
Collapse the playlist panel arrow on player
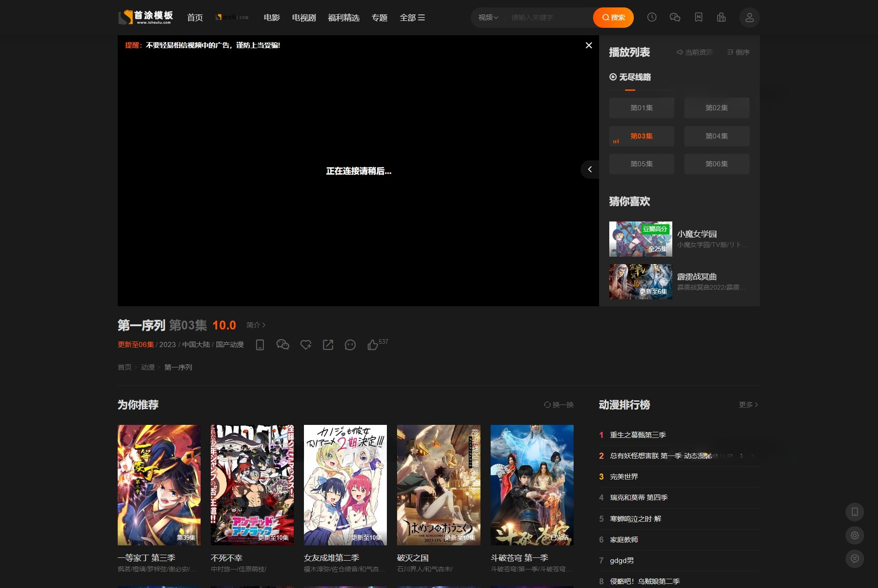[x=589, y=170]
